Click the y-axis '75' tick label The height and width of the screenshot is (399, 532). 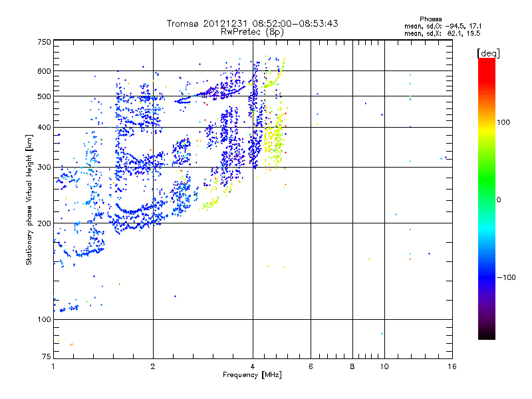[x=47, y=356]
